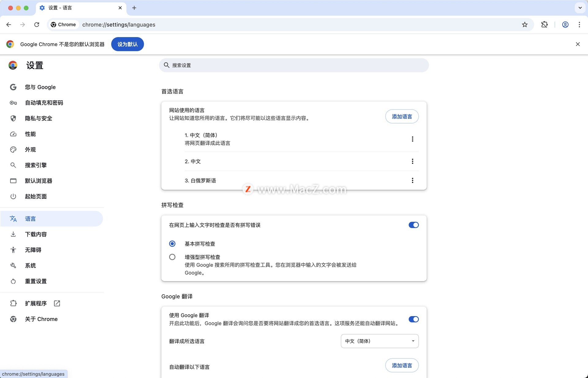Open more options for 中文（简体）
Viewport: 588px width, 378px height.
(413, 139)
